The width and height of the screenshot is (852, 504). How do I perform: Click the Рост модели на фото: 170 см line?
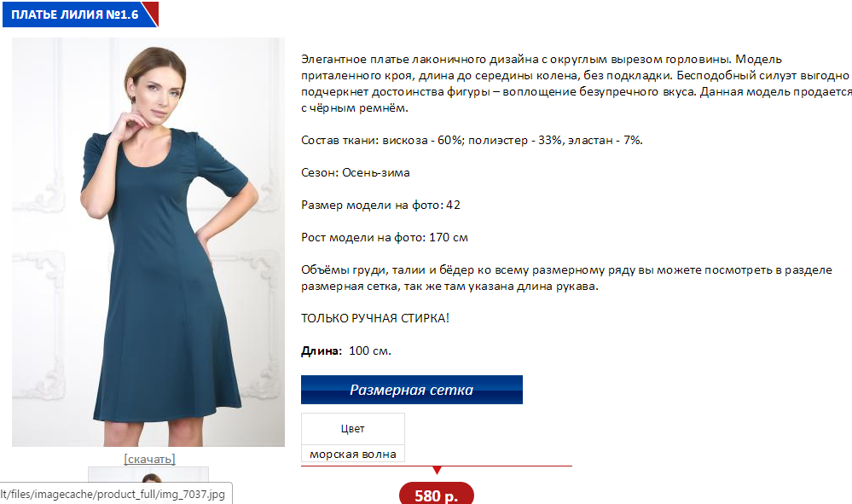click(384, 237)
